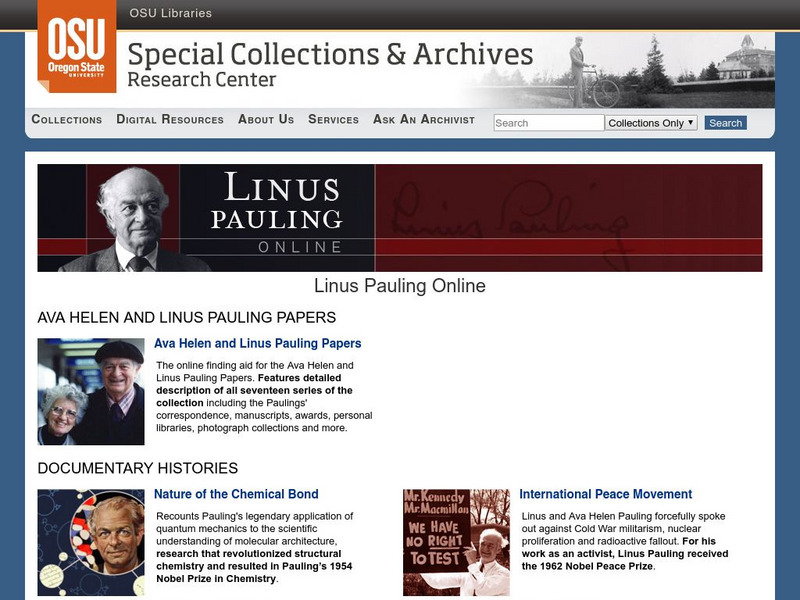
Task: Open the Services menu item
Action: coord(333,119)
